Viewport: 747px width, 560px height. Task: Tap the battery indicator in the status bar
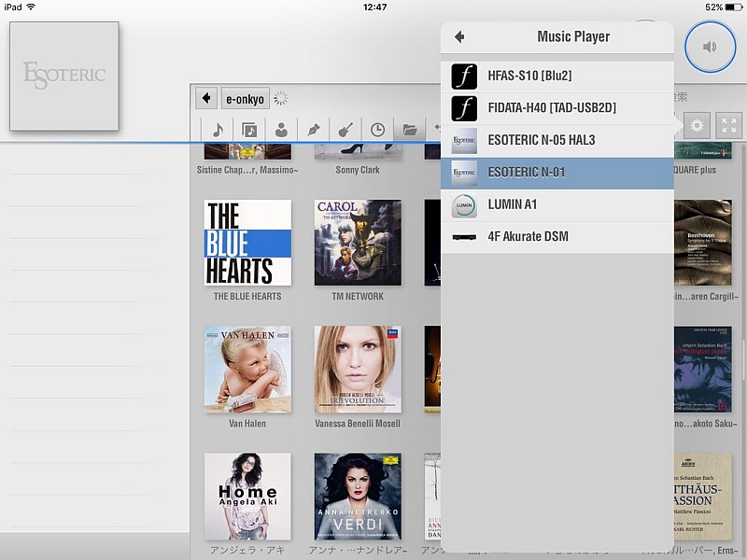pyautogui.click(x=733, y=7)
